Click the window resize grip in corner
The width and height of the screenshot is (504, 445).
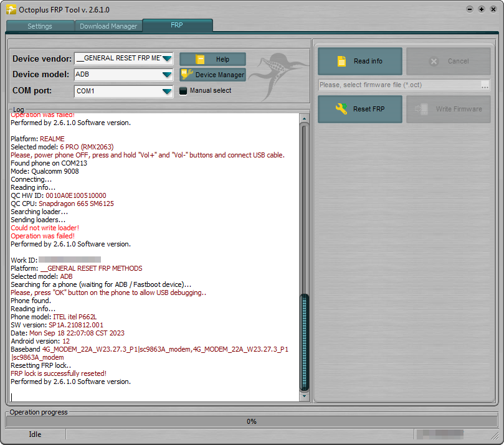tap(495, 436)
